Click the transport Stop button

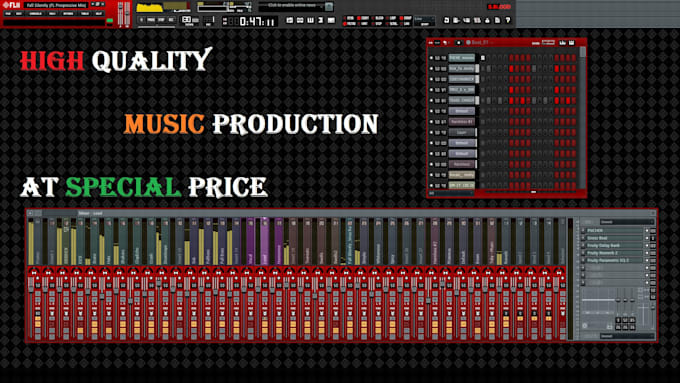click(161, 20)
